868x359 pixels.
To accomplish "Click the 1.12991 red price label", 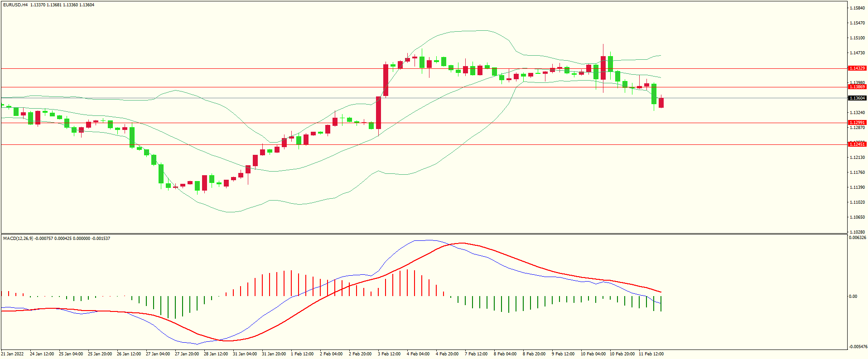I will pos(857,123).
